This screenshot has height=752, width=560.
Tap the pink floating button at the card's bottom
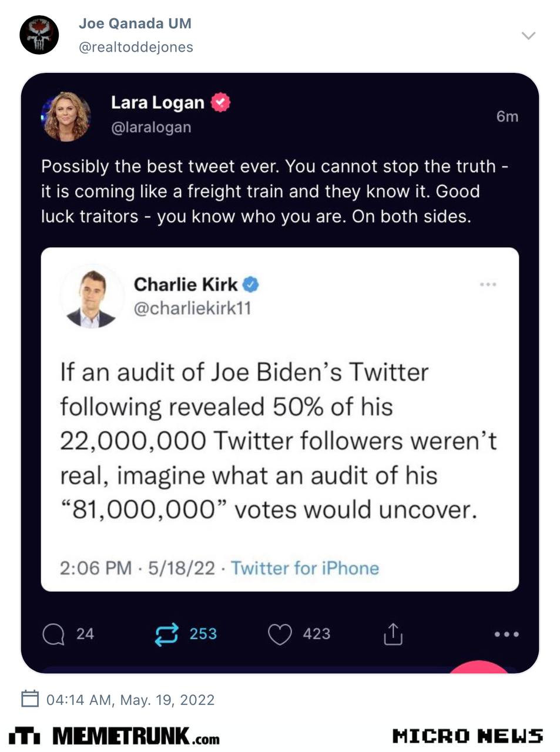click(479, 667)
